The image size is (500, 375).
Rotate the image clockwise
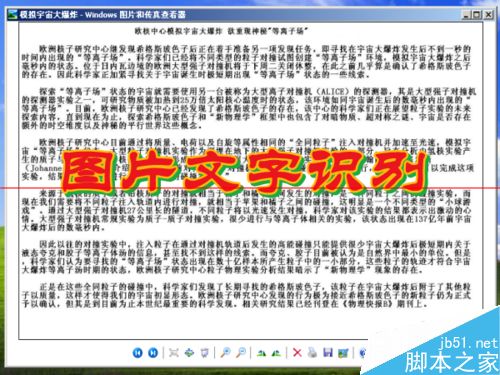(x=262, y=353)
